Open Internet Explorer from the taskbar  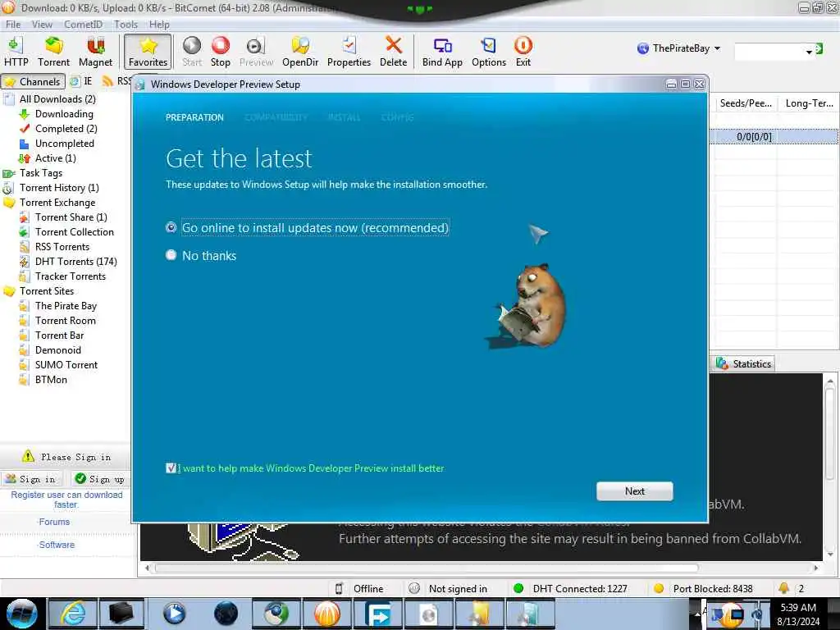click(72, 614)
